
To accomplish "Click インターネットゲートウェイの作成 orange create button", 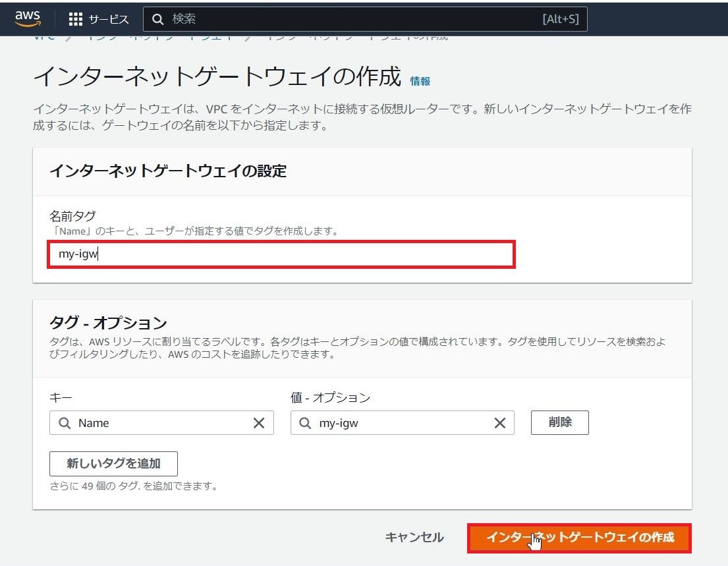I will tap(579, 538).
